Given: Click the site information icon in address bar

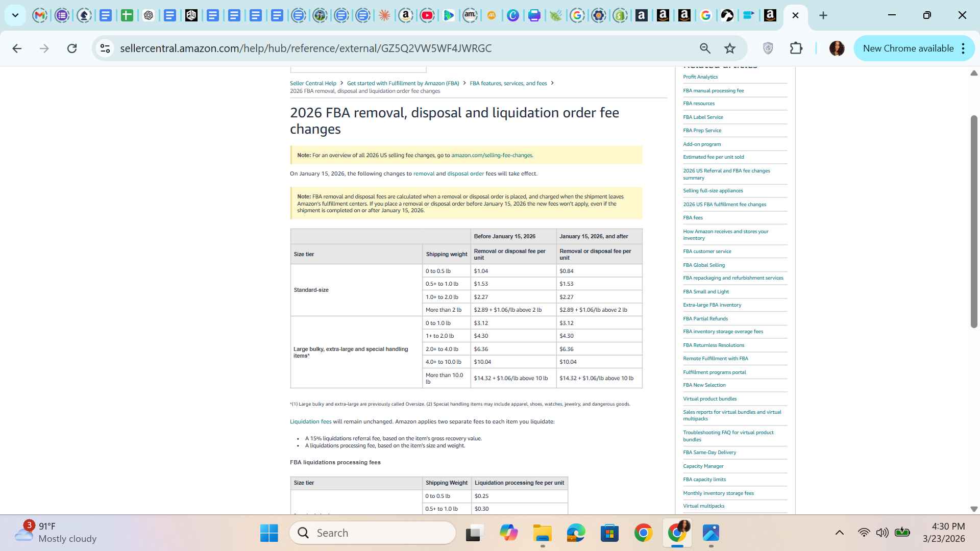Looking at the screenshot, I should point(105,48).
